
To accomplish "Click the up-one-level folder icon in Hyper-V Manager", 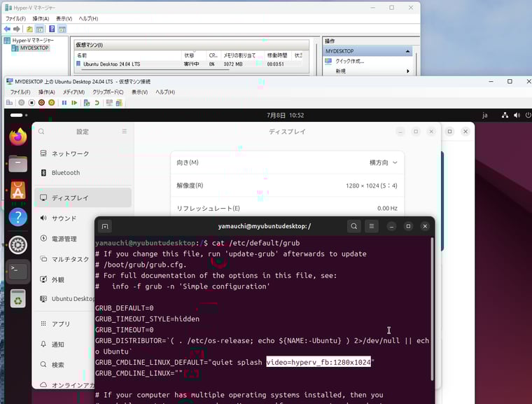I will click(30, 29).
